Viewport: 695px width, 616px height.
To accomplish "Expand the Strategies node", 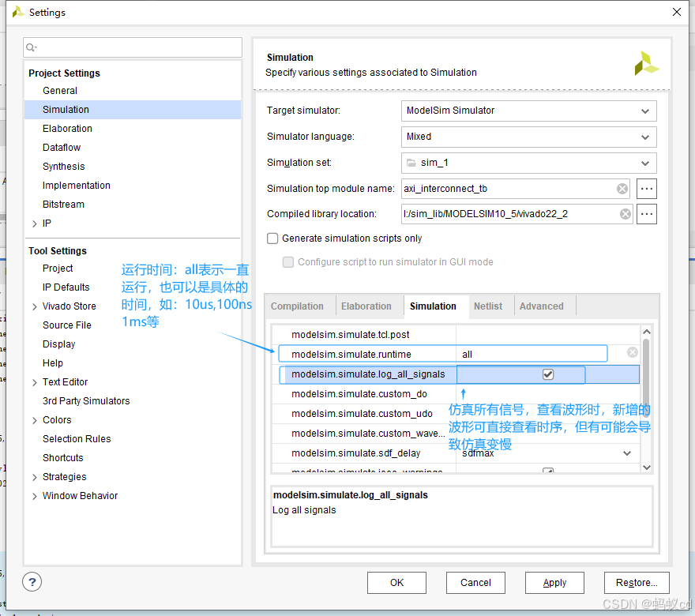I will click(35, 477).
